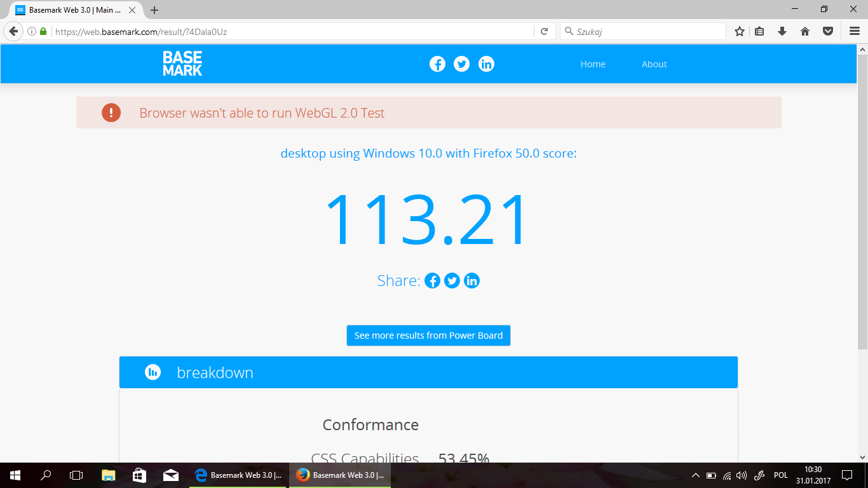Click the Basemark logo in header
Image resolution: width=868 pixels, height=488 pixels.
tap(182, 64)
